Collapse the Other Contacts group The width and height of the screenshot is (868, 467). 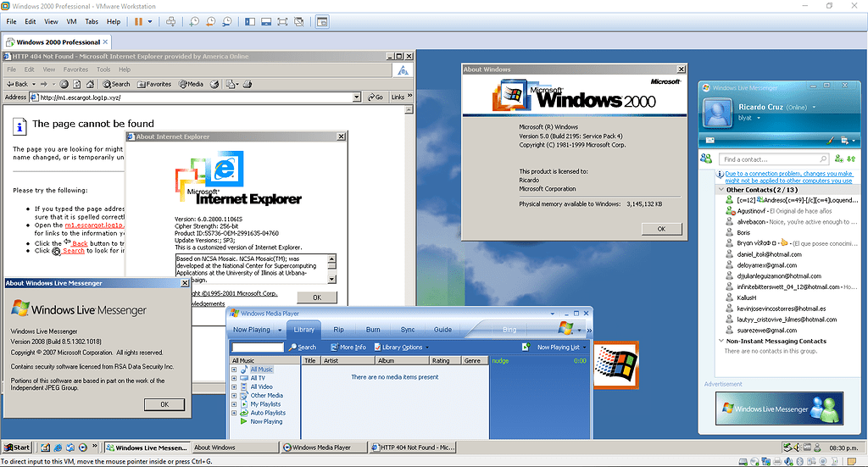point(721,190)
